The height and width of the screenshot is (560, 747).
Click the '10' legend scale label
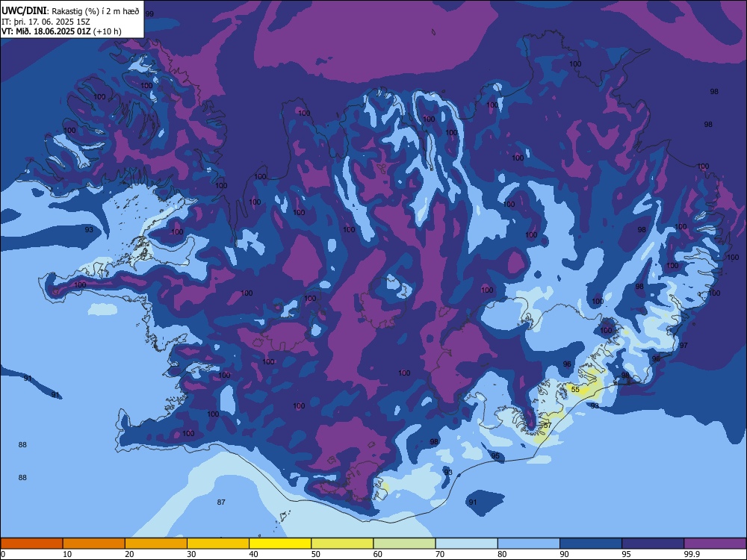(67, 554)
